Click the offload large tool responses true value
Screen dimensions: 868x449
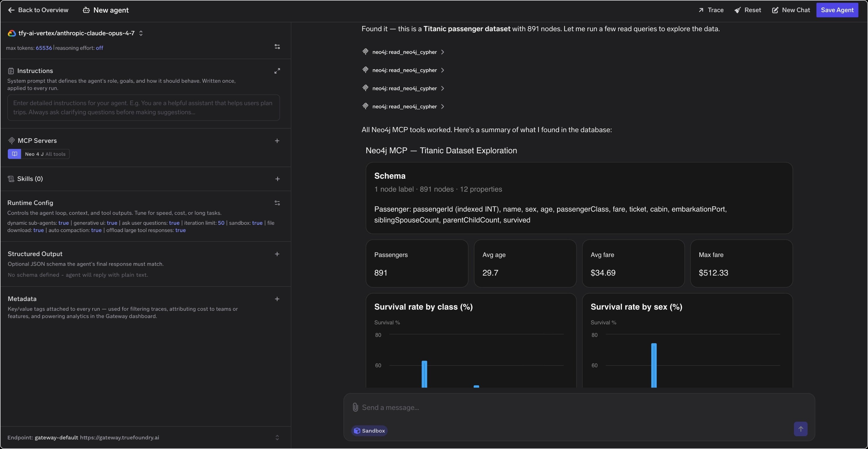180,230
